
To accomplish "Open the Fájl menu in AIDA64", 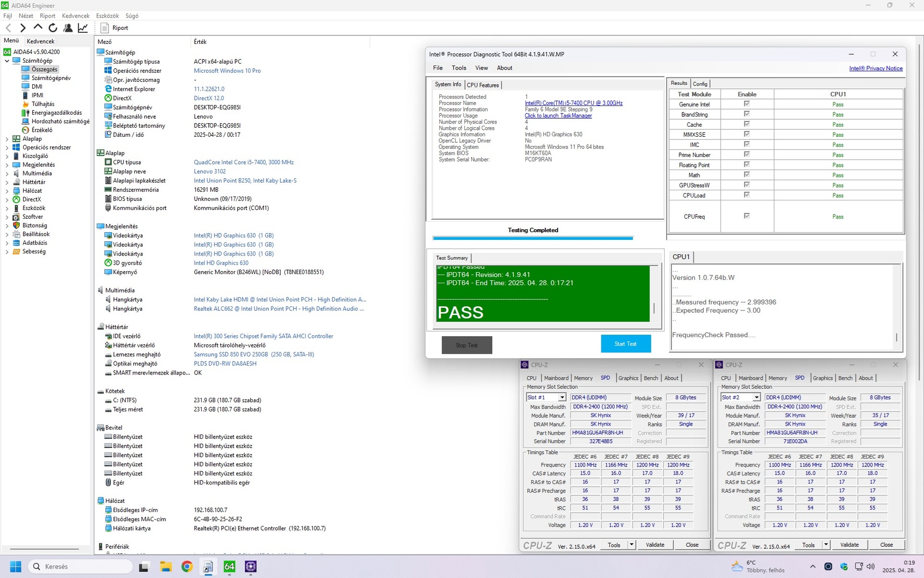I will [8, 16].
